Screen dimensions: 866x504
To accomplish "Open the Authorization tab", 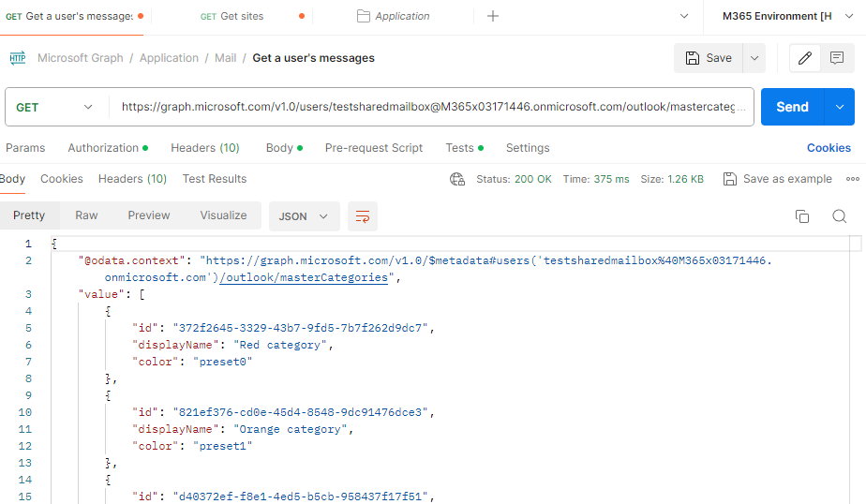I will tap(108, 148).
